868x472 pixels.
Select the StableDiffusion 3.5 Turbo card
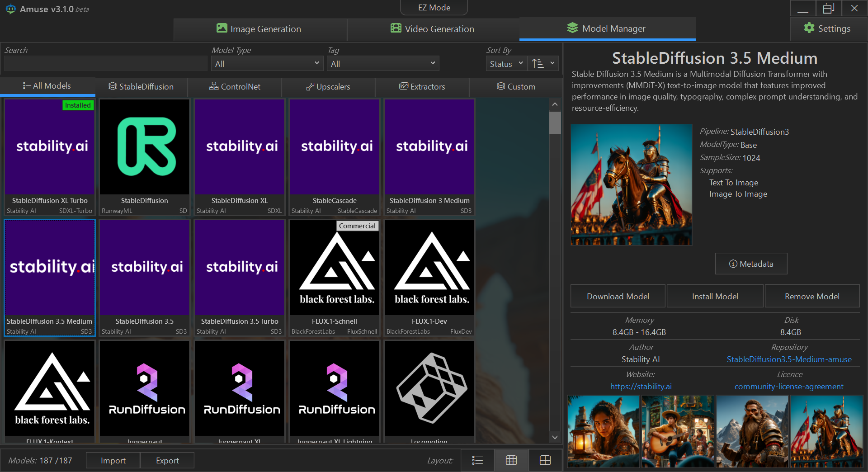(240, 278)
